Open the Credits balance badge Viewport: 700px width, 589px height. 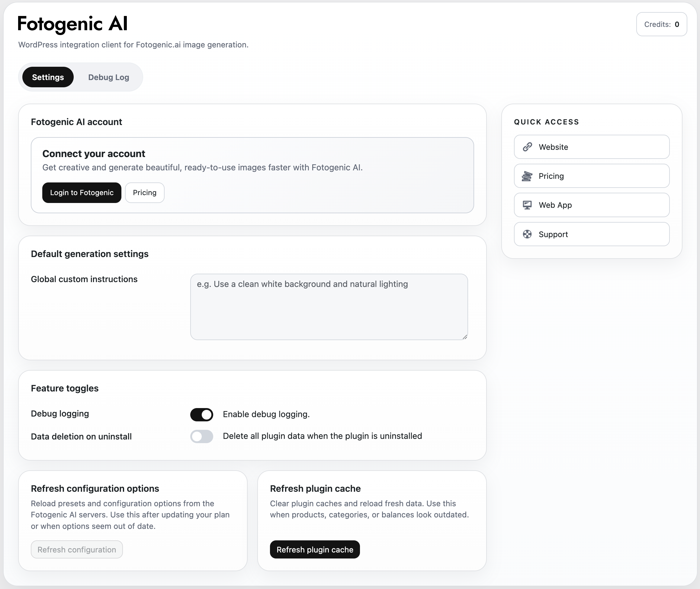click(x=661, y=24)
